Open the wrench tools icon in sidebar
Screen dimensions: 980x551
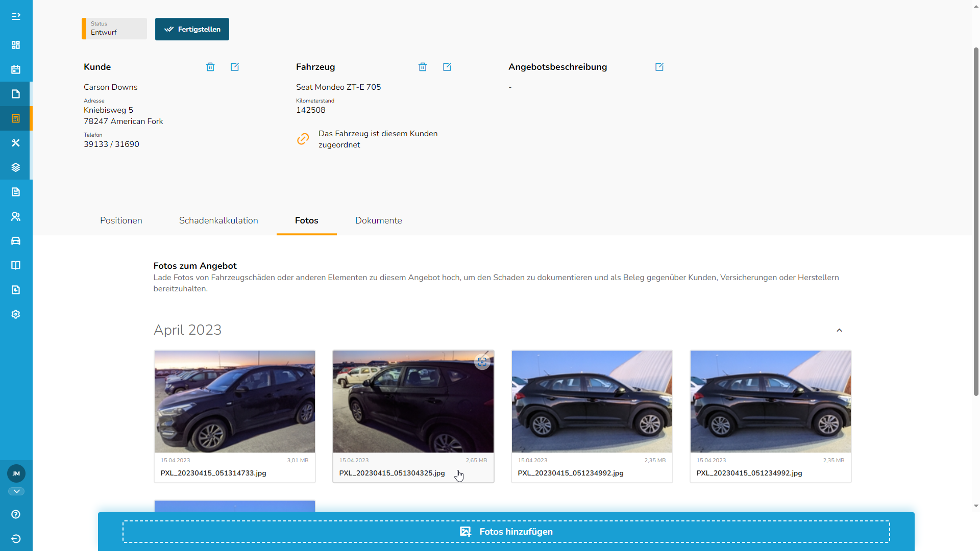click(16, 143)
